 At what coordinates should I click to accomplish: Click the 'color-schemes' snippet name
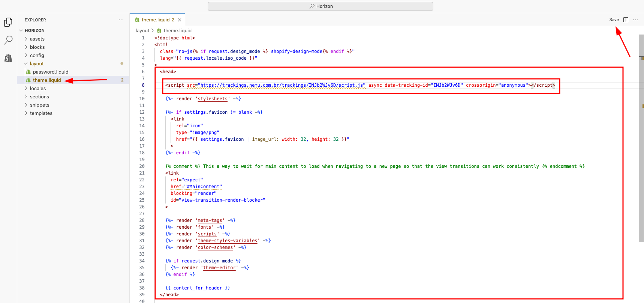click(x=216, y=247)
